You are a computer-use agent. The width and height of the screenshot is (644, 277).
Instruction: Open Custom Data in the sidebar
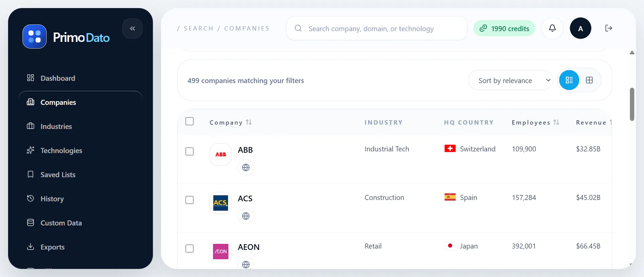(80, 223)
